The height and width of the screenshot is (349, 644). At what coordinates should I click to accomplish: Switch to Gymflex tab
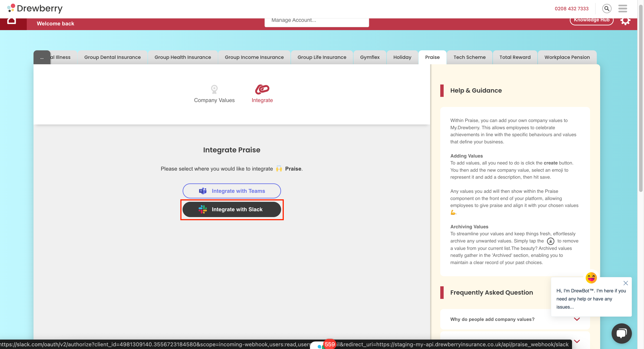tap(370, 57)
